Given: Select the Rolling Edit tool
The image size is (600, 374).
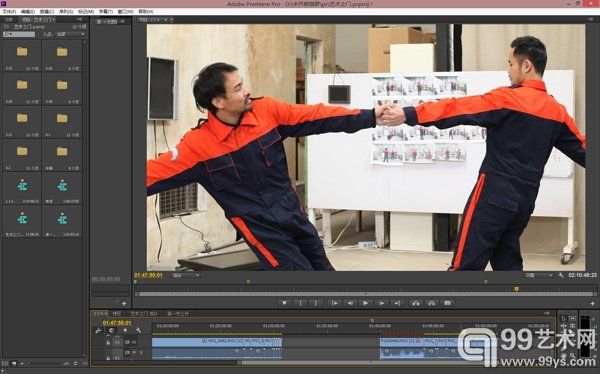Looking at the screenshot, I should click(572, 326).
